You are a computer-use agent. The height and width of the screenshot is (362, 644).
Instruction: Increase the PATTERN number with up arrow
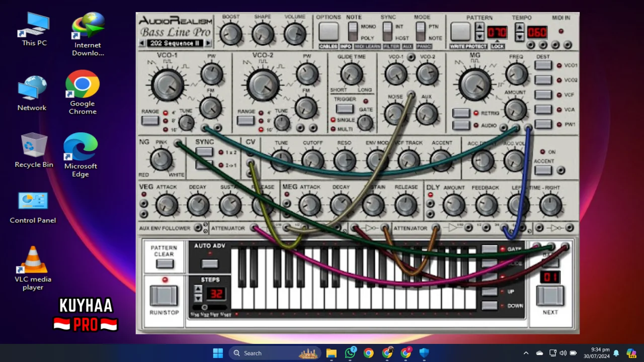pyautogui.click(x=479, y=28)
